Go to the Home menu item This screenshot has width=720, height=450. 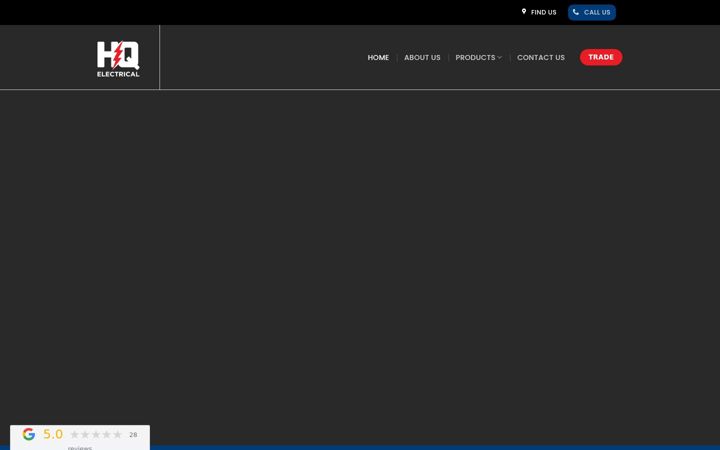(378, 57)
